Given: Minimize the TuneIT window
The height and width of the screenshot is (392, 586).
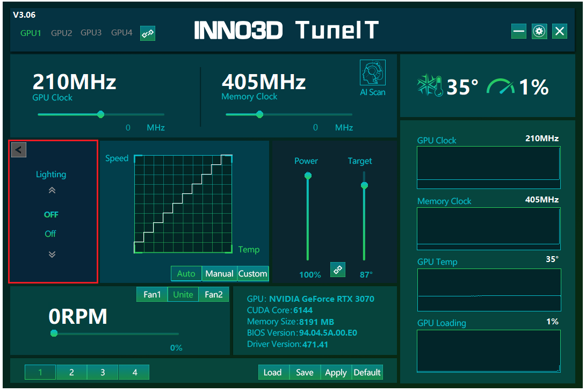Looking at the screenshot, I should point(519,31).
